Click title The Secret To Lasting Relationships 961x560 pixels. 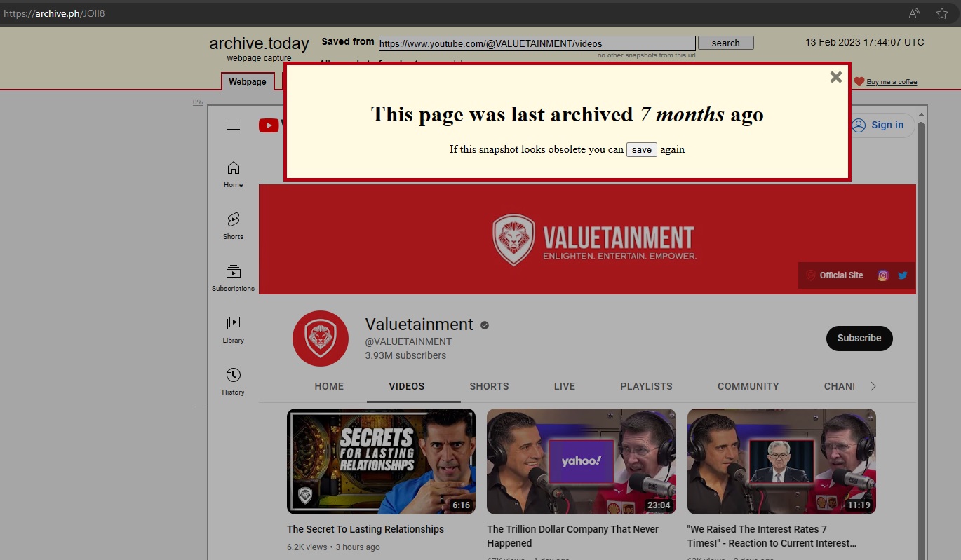pos(365,529)
